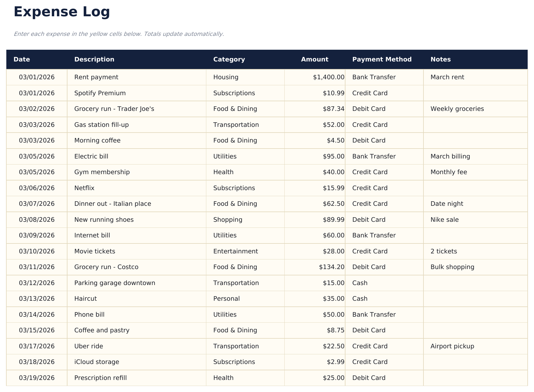Click the Notes column header

[x=440, y=59]
